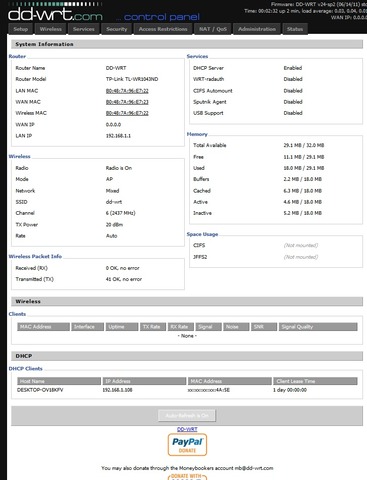The image size is (367, 480).
Task: Select the DESKTOP-OV18KFV host name
Action: pyautogui.click(x=40, y=390)
